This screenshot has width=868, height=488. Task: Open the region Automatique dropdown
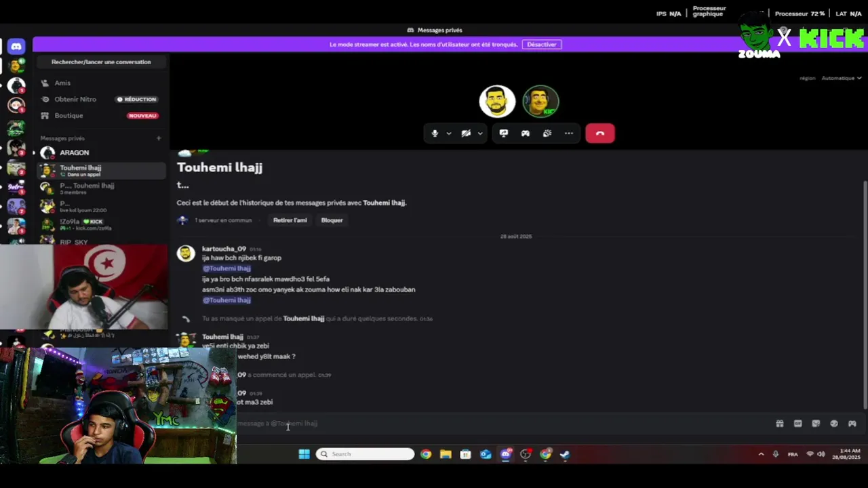tap(840, 78)
